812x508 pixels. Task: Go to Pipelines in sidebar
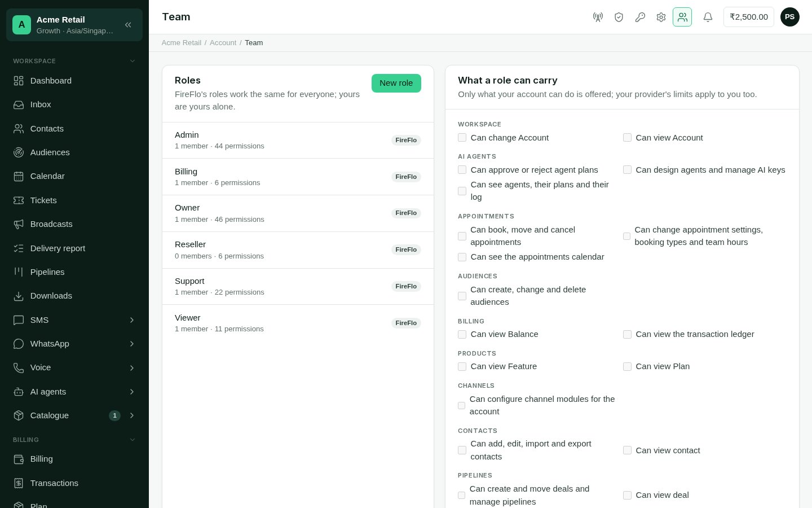coord(74,272)
